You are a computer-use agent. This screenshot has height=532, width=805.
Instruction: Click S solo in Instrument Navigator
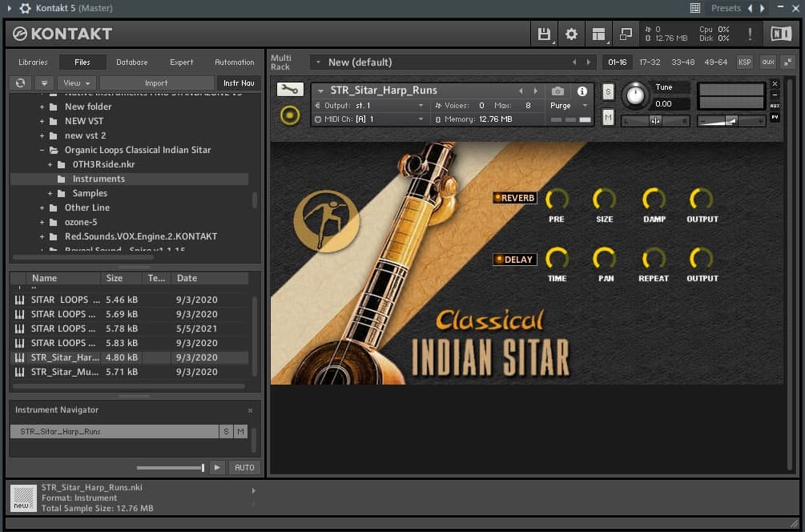[226, 431]
